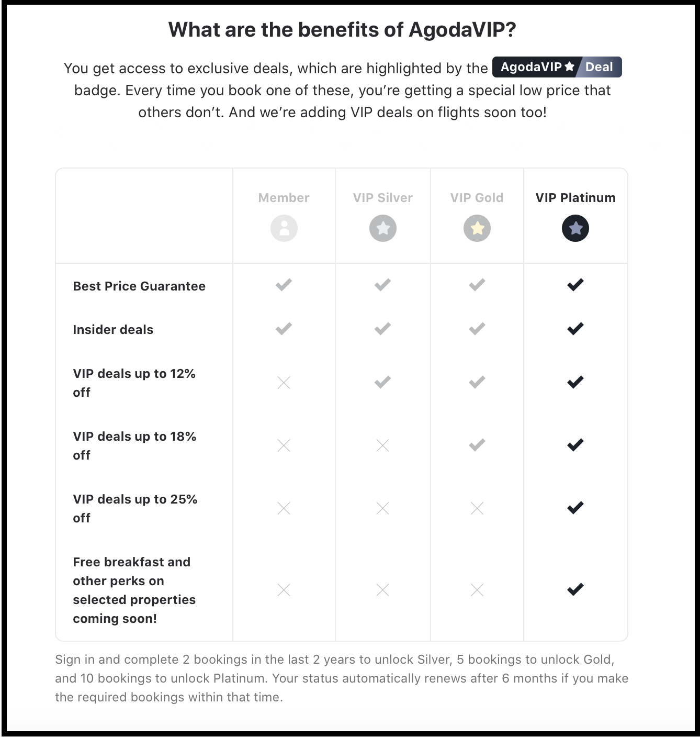This screenshot has width=700, height=737.
Task: Click the AgodaVIP Deal badge
Action: (557, 67)
